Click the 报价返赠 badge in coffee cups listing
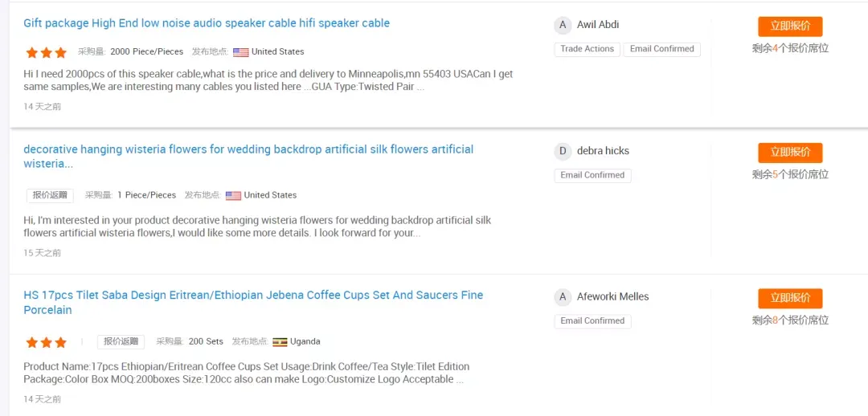Image resolution: width=868 pixels, height=416 pixels. 121,342
